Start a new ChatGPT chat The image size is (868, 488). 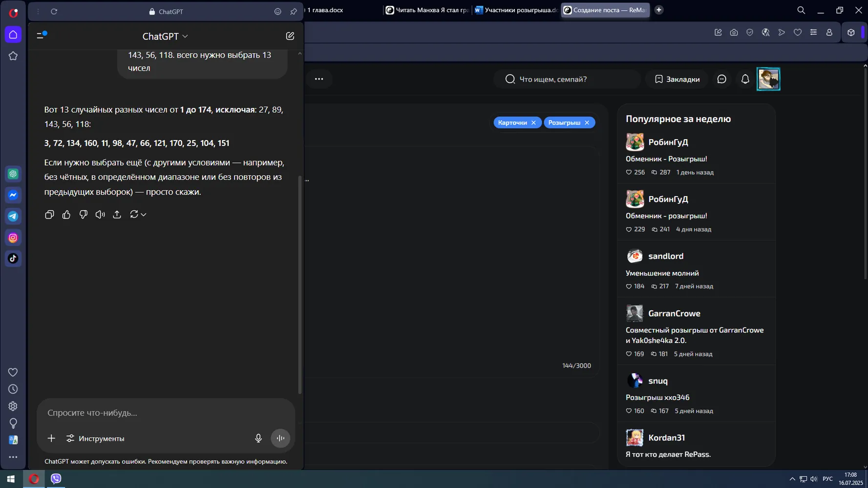click(x=290, y=36)
